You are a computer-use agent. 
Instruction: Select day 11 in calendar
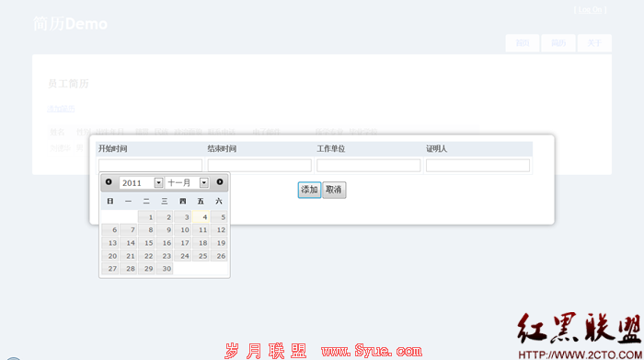pyautogui.click(x=201, y=230)
